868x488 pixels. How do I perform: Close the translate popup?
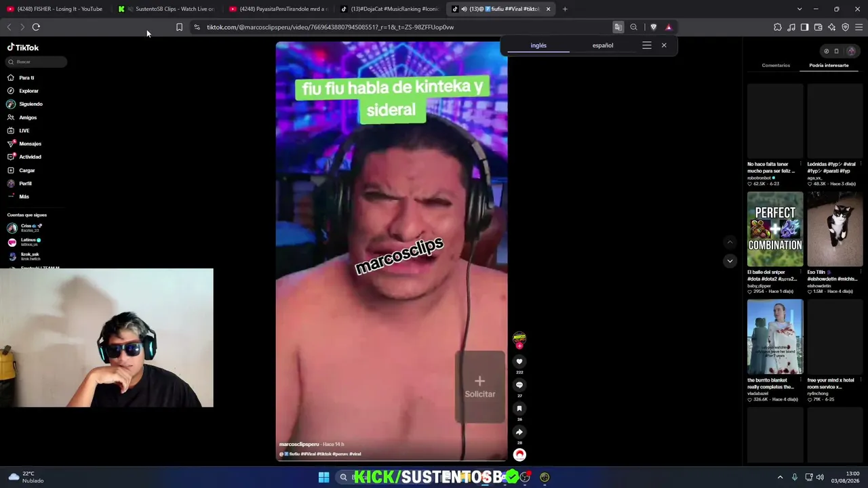pyautogui.click(x=664, y=45)
